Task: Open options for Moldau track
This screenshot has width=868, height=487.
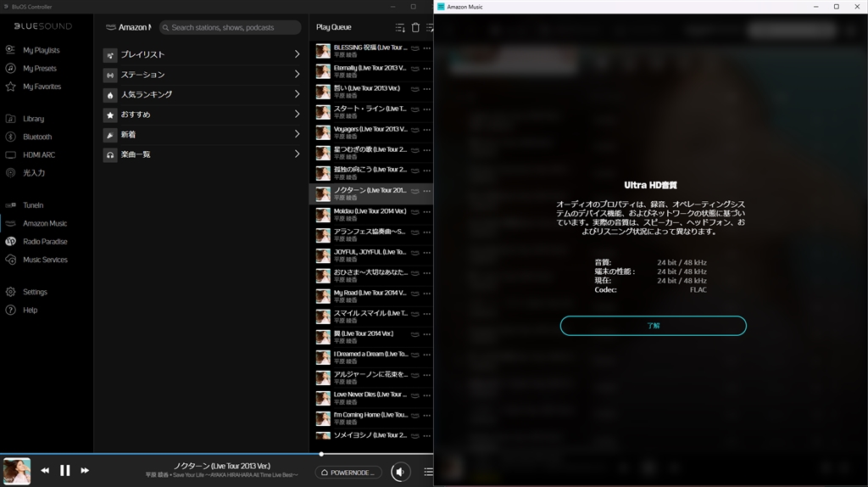Action: tap(427, 211)
